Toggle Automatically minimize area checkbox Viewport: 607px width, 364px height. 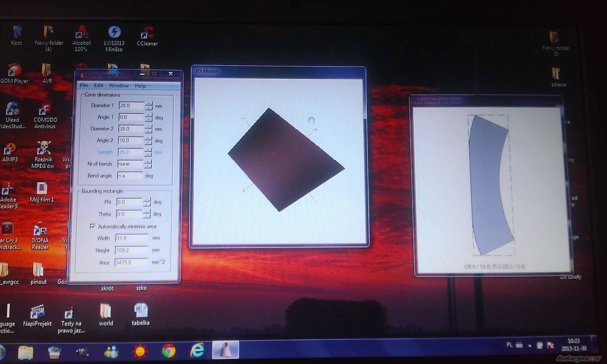coord(93,226)
